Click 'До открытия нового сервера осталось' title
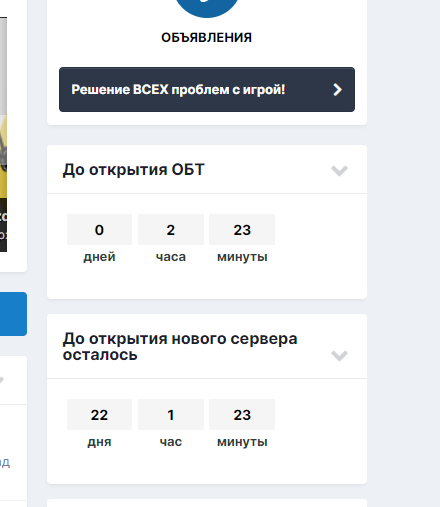440x507 pixels. (180, 346)
